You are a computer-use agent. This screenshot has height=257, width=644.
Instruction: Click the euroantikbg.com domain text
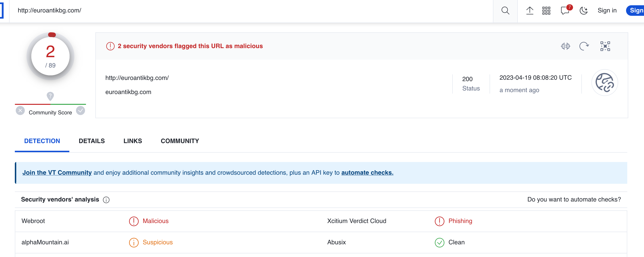(x=128, y=92)
